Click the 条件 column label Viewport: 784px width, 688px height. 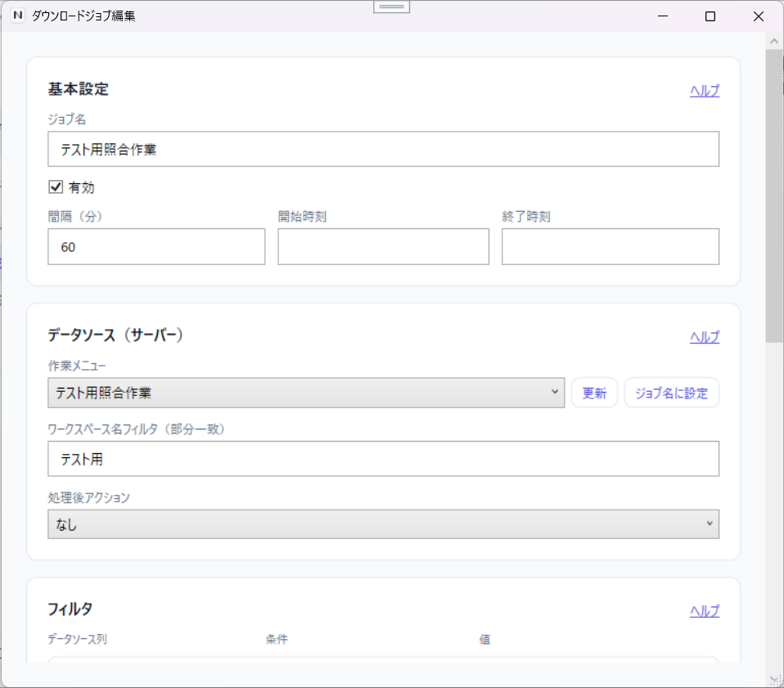[x=277, y=639]
